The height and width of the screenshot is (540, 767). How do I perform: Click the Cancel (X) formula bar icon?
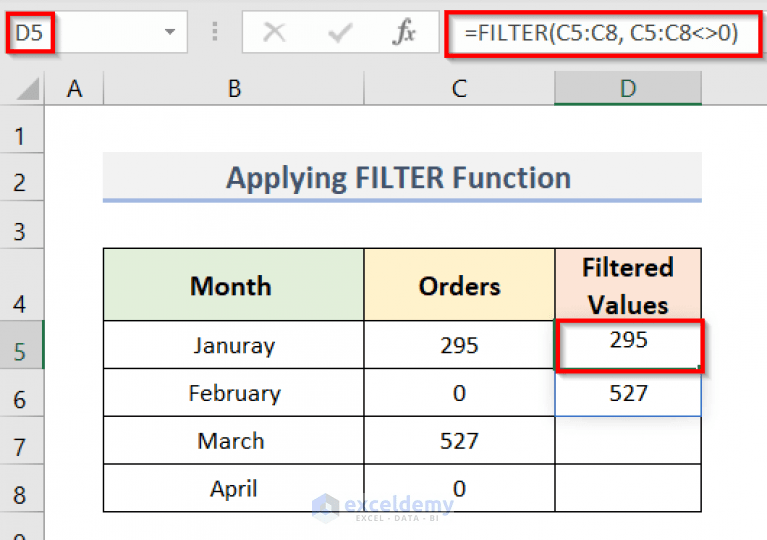[x=274, y=33]
